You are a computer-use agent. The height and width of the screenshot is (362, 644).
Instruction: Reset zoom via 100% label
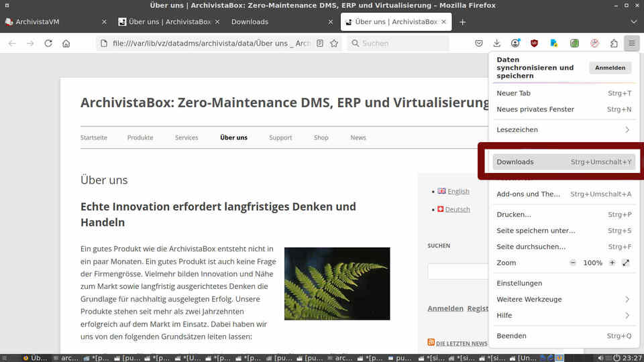(592, 263)
